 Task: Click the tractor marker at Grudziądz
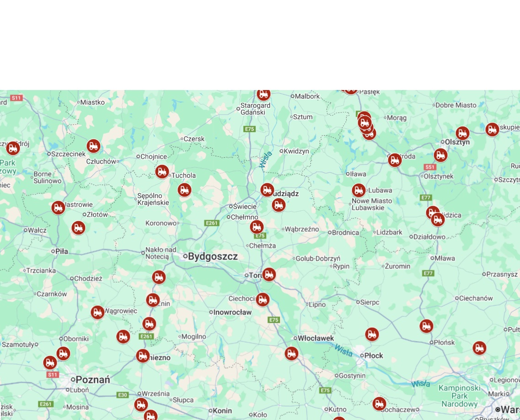[x=267, y=190]
